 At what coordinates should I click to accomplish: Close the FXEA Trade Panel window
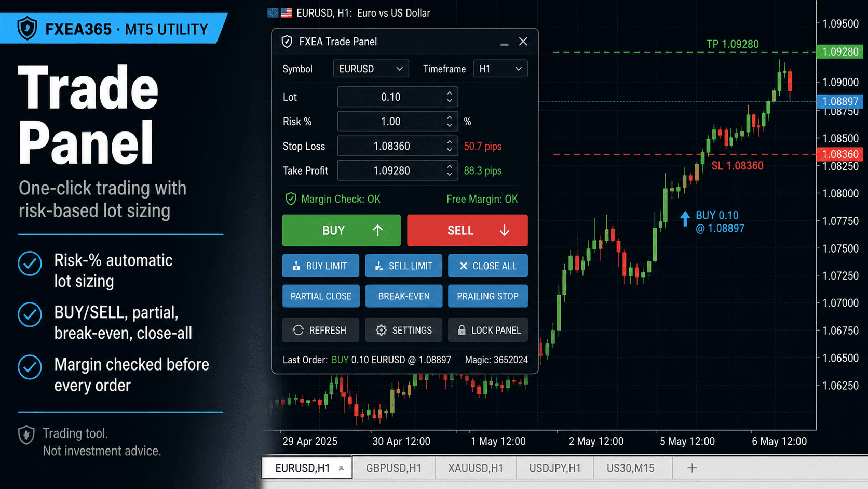pyautogui.click(x=523, y=42)
